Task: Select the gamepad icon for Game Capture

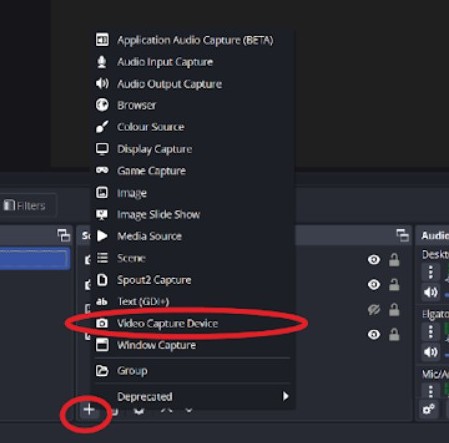Action: point(102,170)
